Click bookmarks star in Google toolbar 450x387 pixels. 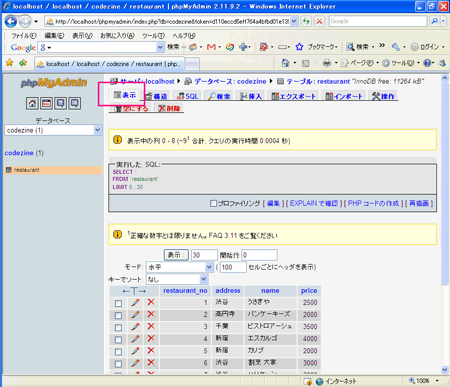299,47
